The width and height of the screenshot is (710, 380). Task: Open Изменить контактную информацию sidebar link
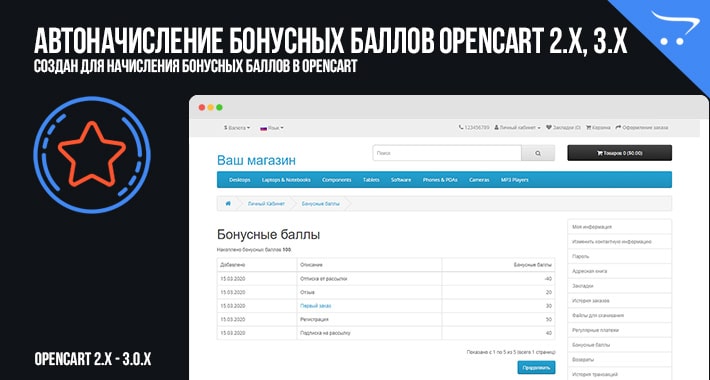(619, 241)
